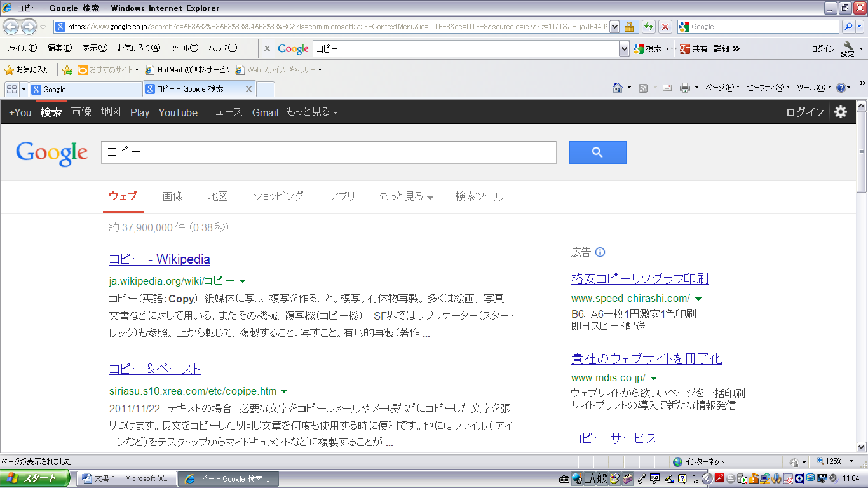Open the ヘルプ(H) menu
Image resolution: width=868 pixels, height=488 pixels.
(x=223, y=49)
